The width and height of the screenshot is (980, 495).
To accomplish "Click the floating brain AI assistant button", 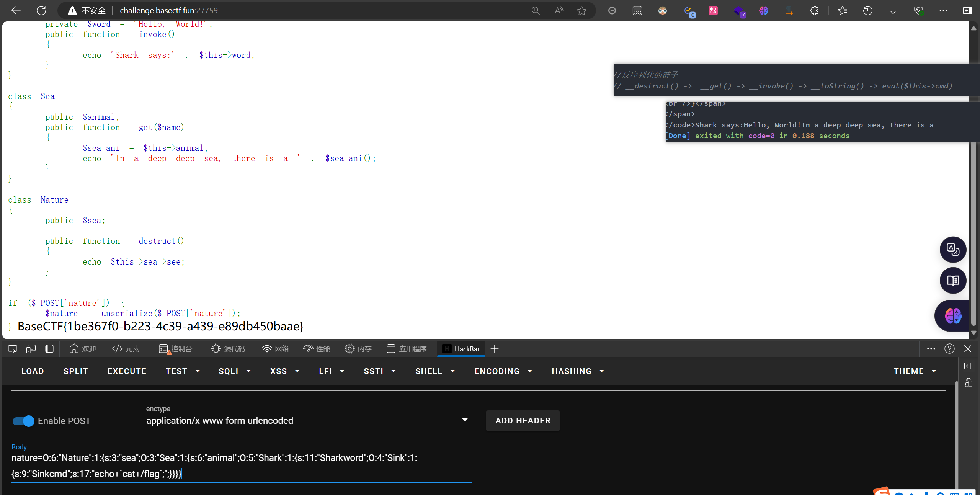I will coord(953,316).
